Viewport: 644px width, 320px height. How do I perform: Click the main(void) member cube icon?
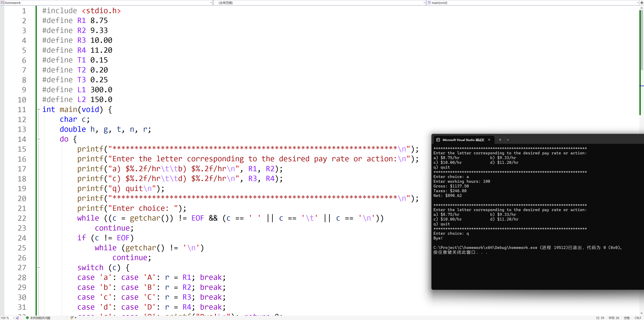[x=429, y=3]
